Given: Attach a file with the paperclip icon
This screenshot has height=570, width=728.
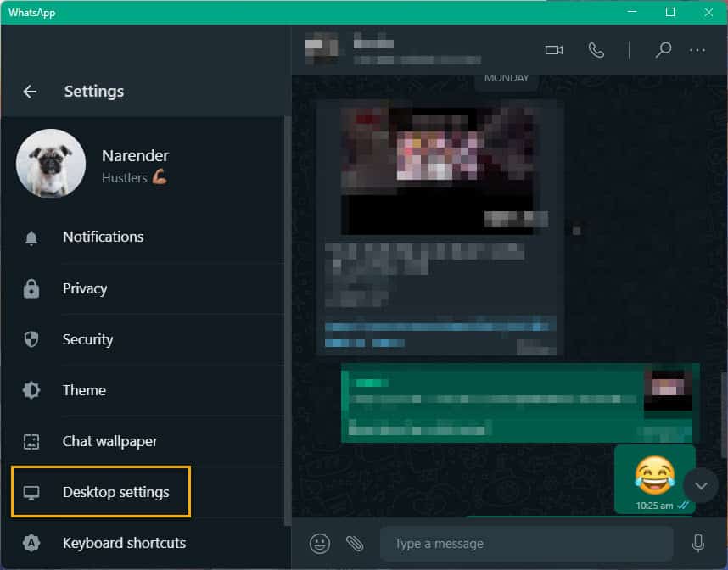Looking at the screenshot, I should [355, 544].
